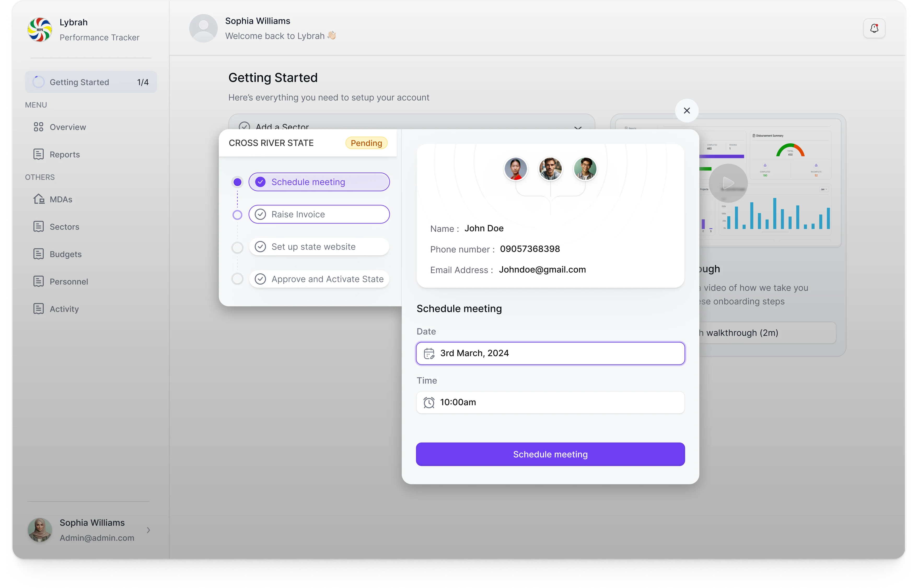Screen dimensions: 918x588
Task: Click the MDAs building icon
Action: point(39,199)
